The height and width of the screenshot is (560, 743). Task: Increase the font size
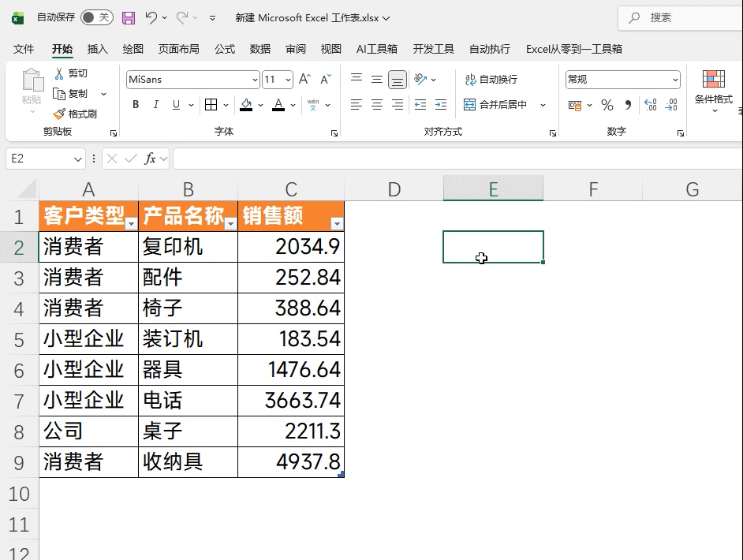coord(304,79)
